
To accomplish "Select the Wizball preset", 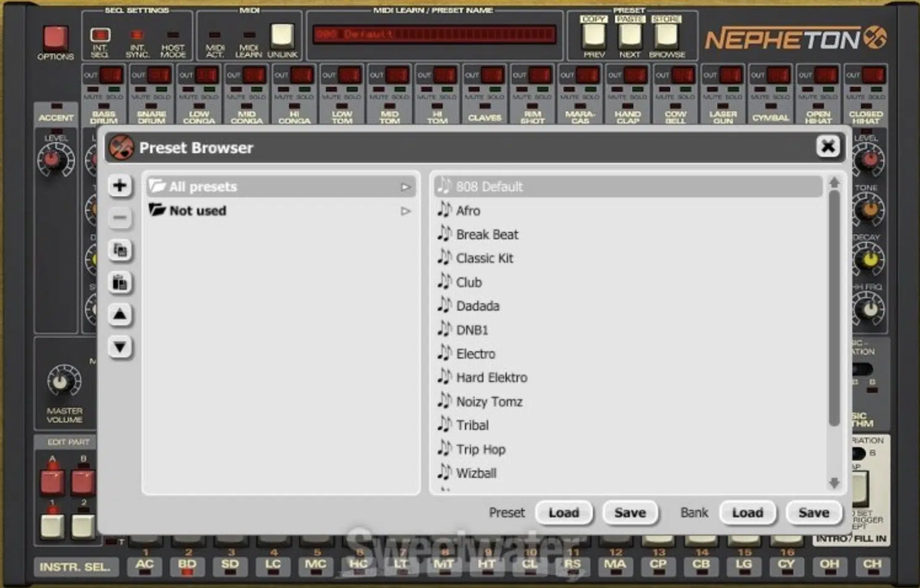I will [x=629, y=473].
